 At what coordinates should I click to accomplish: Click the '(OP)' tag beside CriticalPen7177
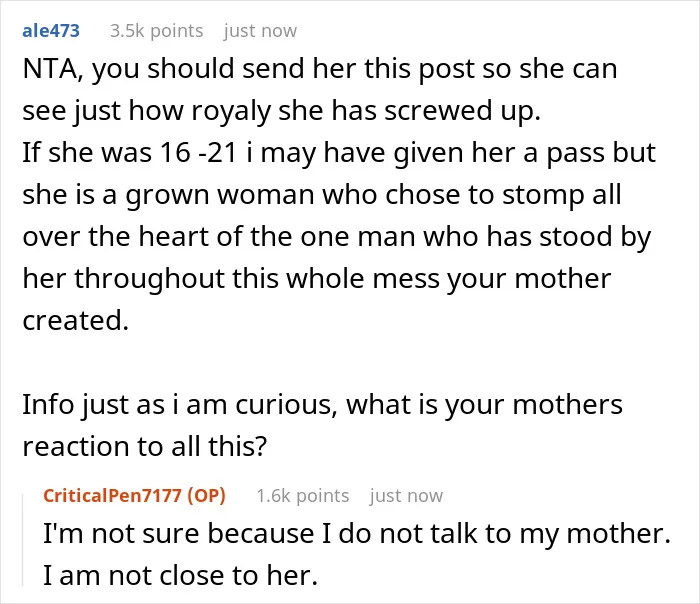click(207, 496)
